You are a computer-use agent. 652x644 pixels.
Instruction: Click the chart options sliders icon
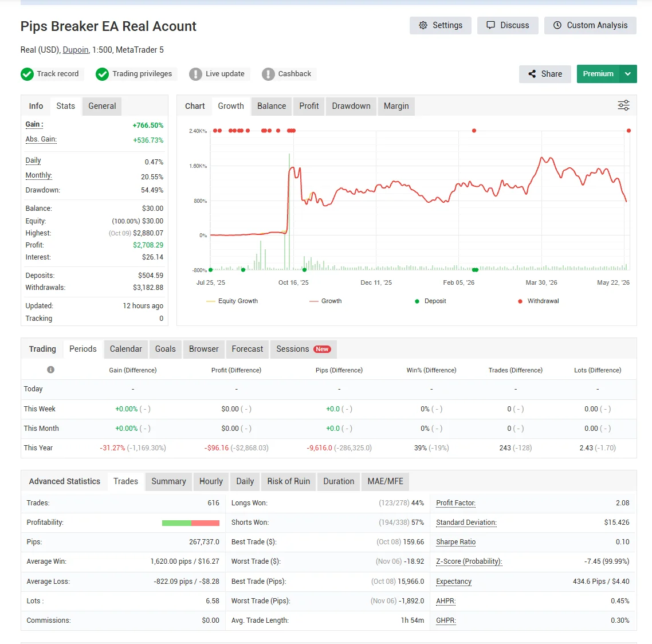tap(623, 105)
